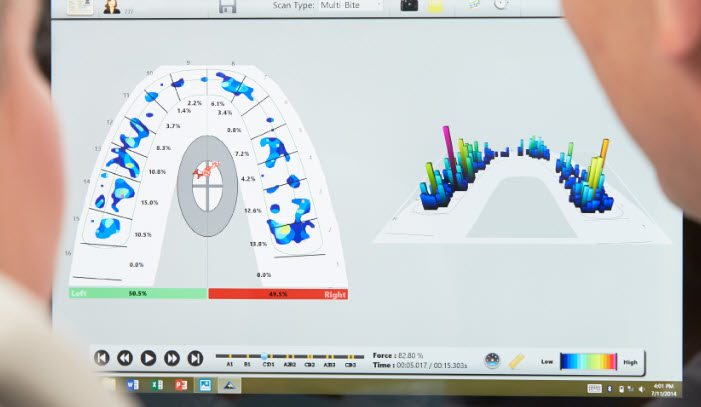
Task: Click the Bluetooth tray icon
Action: (x=609, y=389)
